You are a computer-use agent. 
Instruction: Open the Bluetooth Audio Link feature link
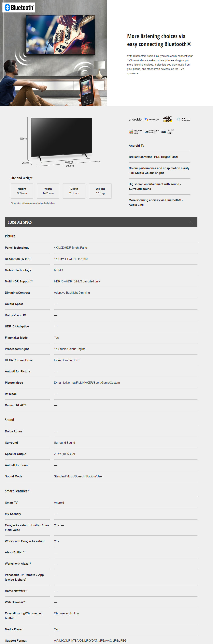coord(156,202)
